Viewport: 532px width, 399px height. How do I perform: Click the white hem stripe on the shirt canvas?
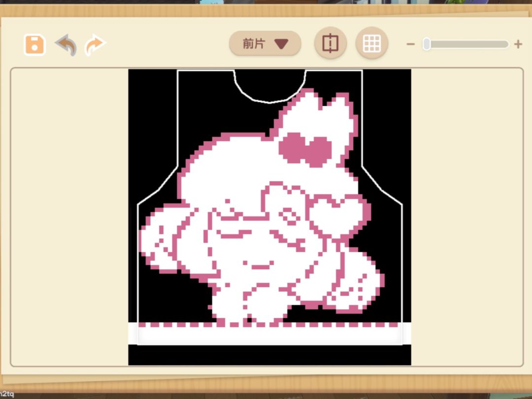pyautogui.click(x=270, y=336)
